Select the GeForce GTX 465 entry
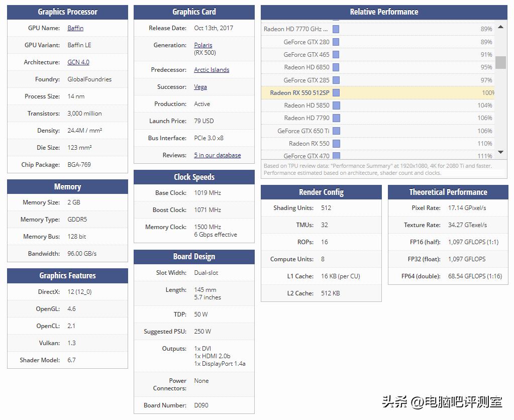 306,55
